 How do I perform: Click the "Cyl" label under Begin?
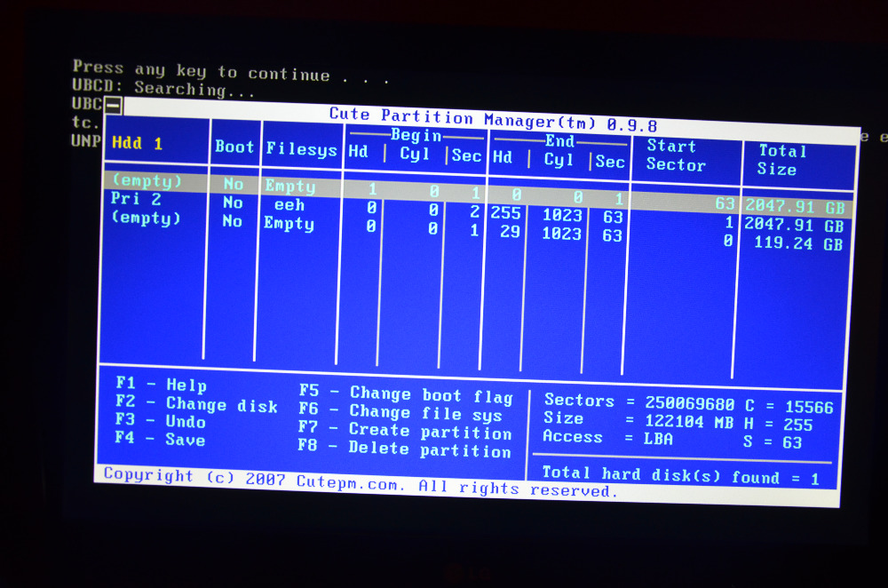tap(415, 154)
